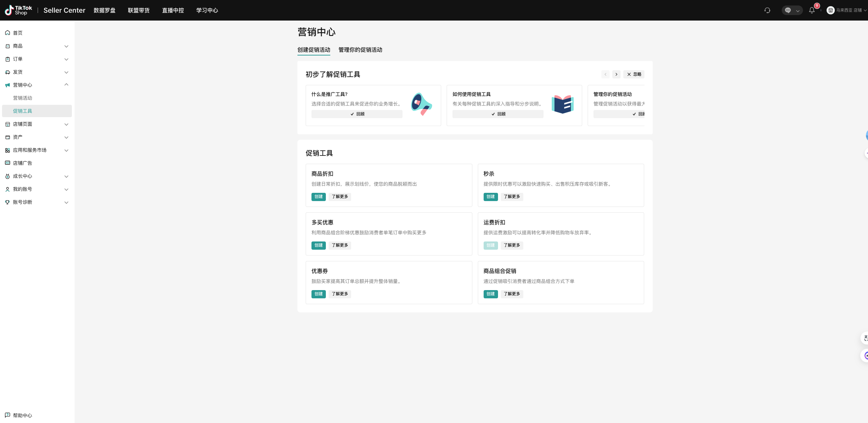The image size is (868, 423).
Task: Open 帮助中心 help icon at bottom
Action: point(8,415)
